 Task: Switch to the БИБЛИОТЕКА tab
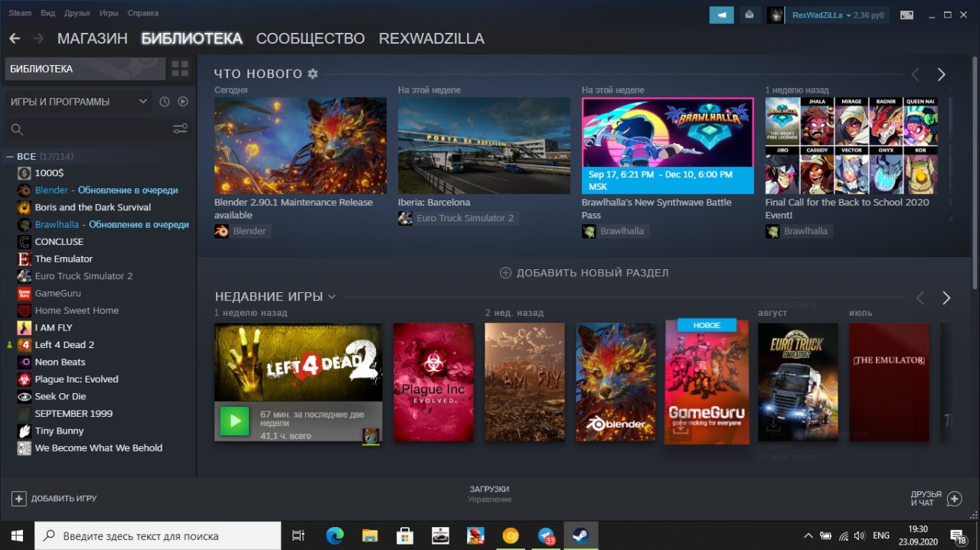191,38
